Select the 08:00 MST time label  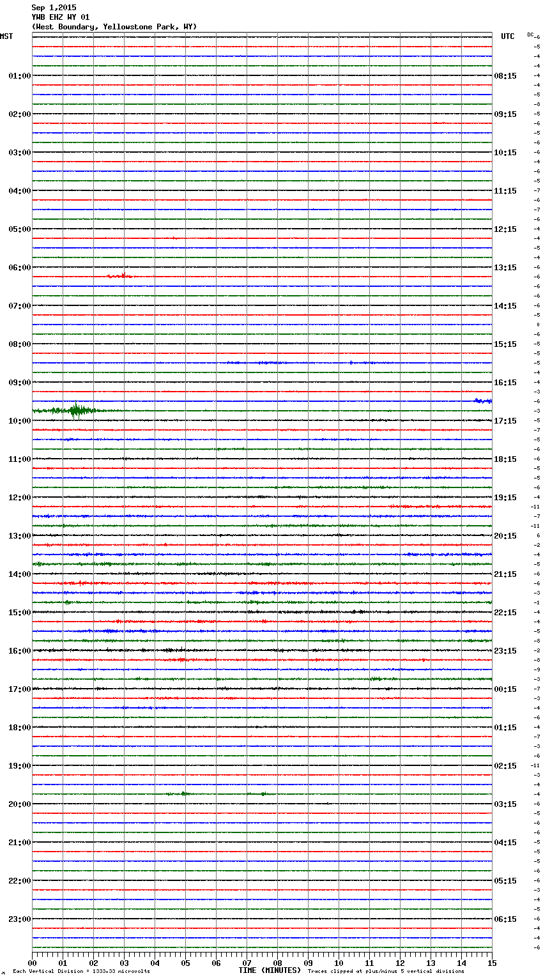[x=20, y=344]
